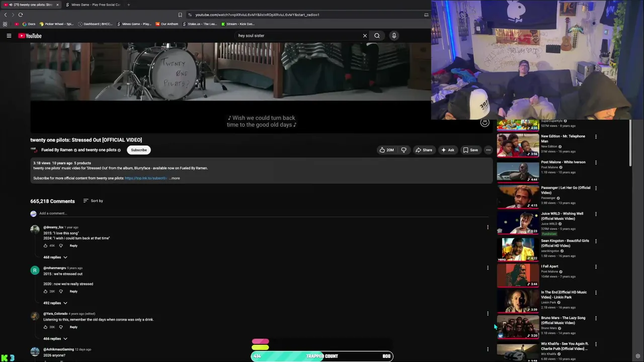Viewport: 644px width, 362px height.
Task: Click the Ask button under the video
Action: (448, 150)
